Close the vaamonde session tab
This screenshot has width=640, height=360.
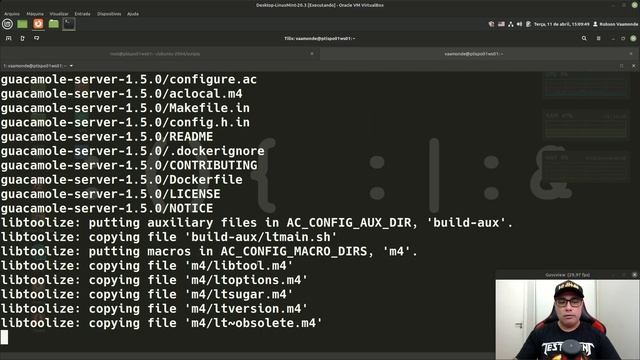(x=631, y=53)
